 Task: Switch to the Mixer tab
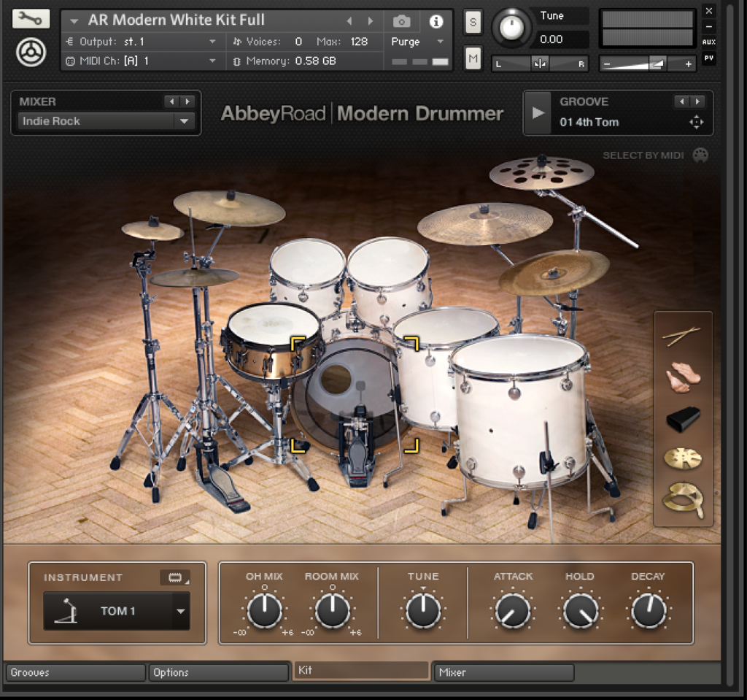[503, 672]
